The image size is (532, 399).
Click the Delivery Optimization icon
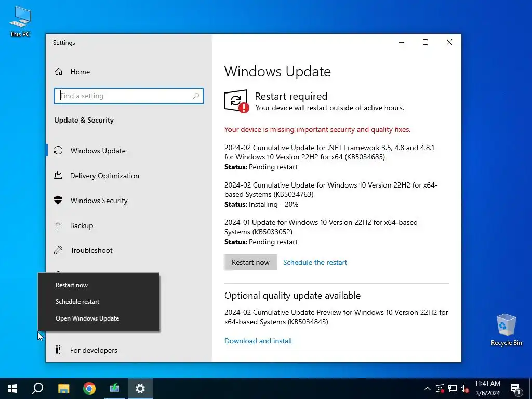58,176
